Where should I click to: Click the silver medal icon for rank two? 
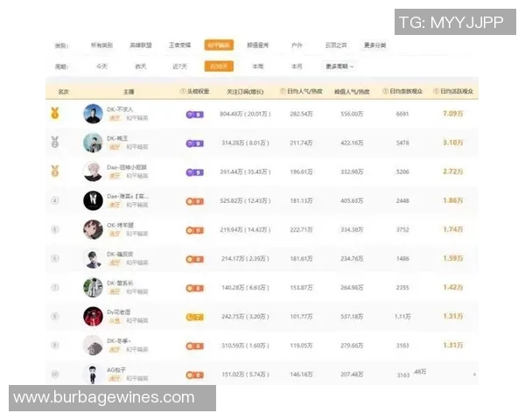point(54,142)
